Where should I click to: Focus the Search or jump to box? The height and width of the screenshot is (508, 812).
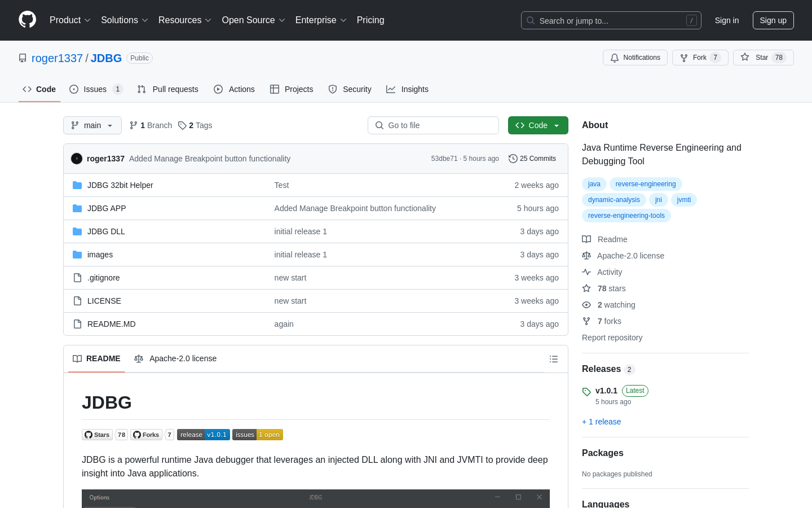pos(611,20)
